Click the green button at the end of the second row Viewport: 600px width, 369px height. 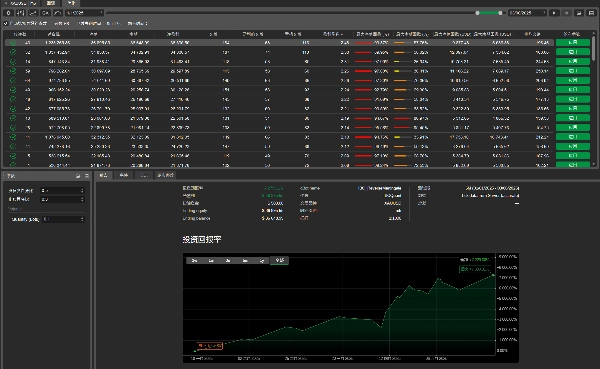[572, 52]
